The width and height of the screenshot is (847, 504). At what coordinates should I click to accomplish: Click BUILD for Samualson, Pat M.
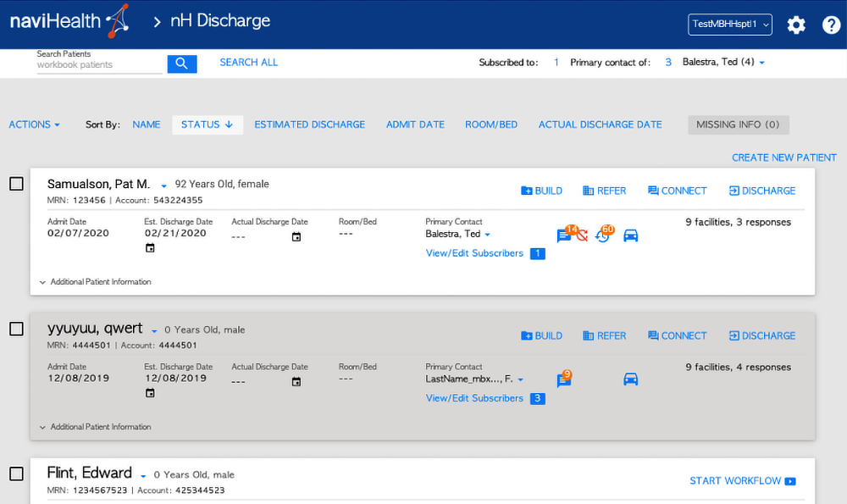point(542,191)
